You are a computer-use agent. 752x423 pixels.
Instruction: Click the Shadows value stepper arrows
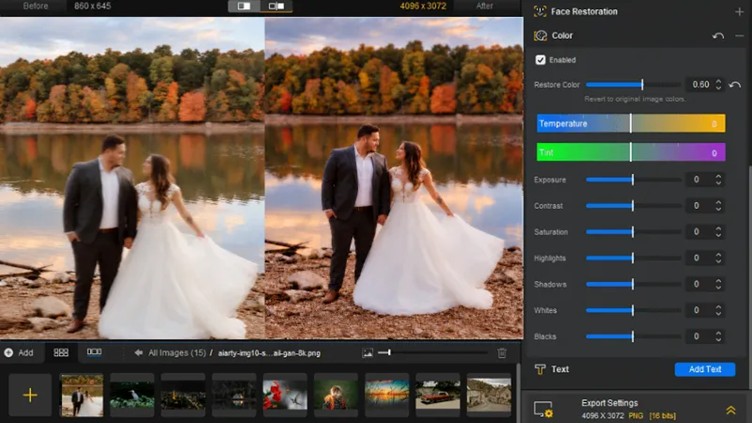coord(718,284)
